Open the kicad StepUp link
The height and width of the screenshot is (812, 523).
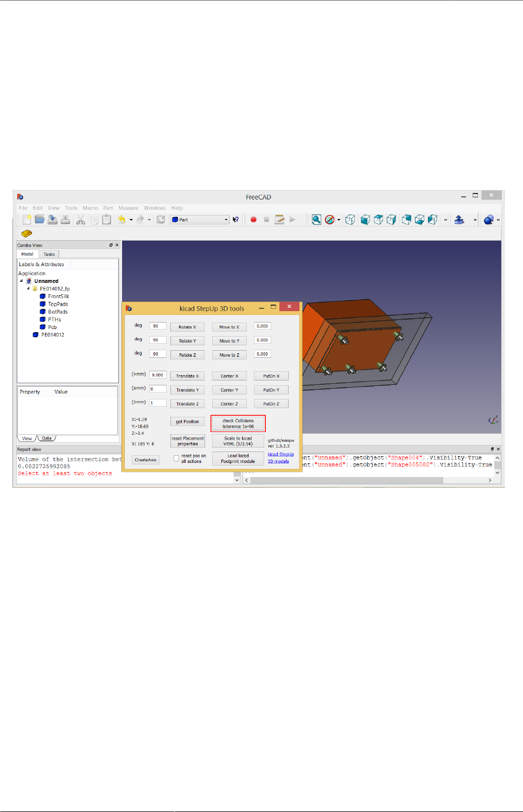280,454
